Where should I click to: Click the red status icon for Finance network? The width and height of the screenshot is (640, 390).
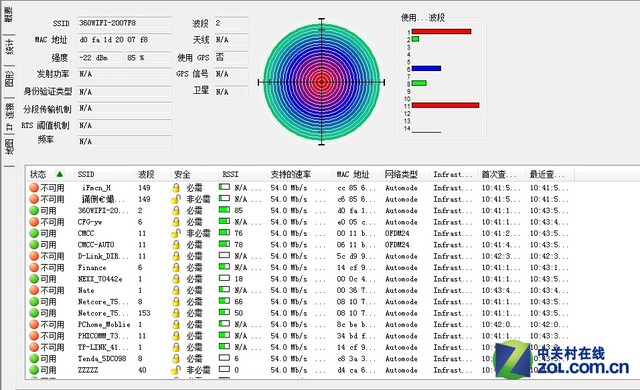coord(34,268)
